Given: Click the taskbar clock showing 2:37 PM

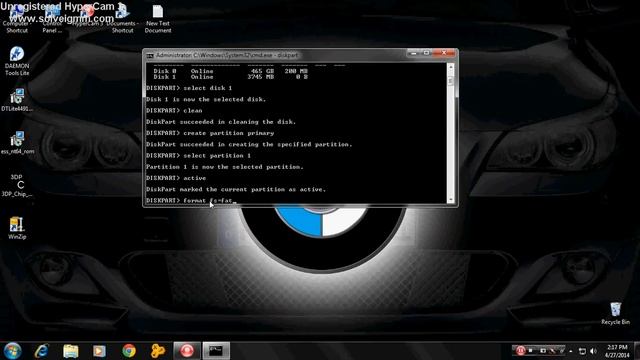Looking at the screenshot, I should (617, 351).
